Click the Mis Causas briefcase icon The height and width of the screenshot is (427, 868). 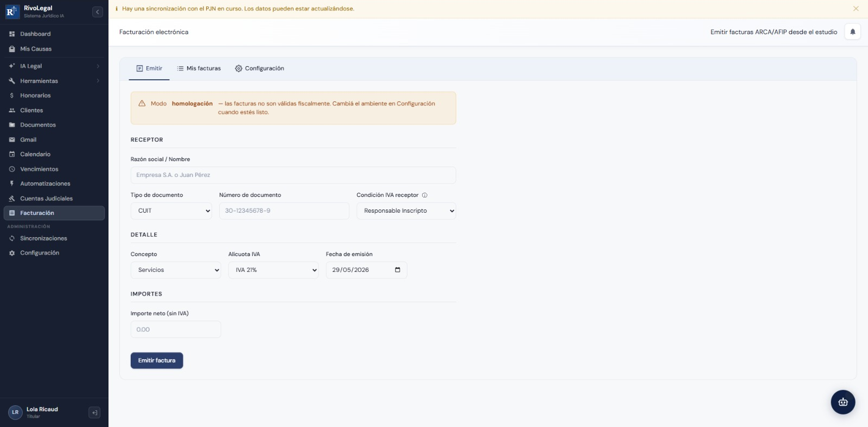click(12, 49)
